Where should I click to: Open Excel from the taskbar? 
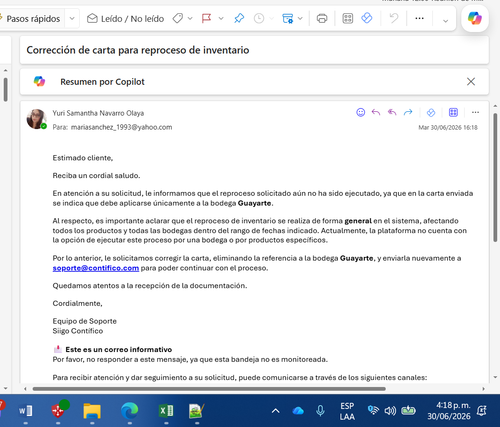166,411
